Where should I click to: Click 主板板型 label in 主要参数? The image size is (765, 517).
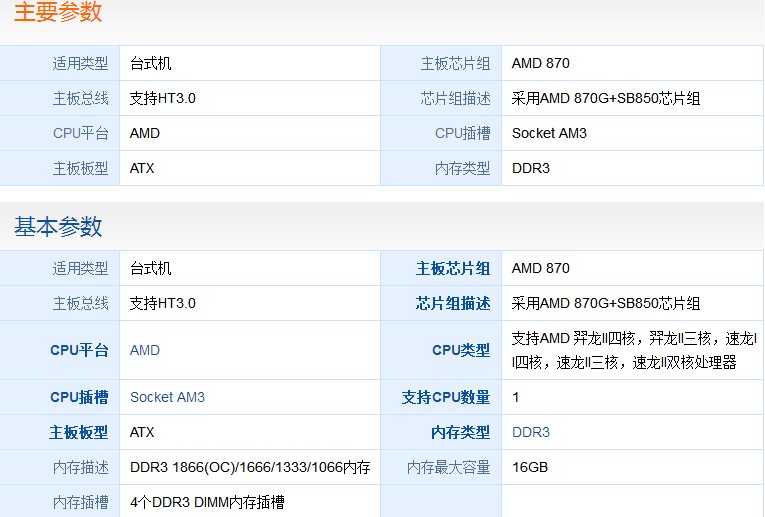[81, 169]
